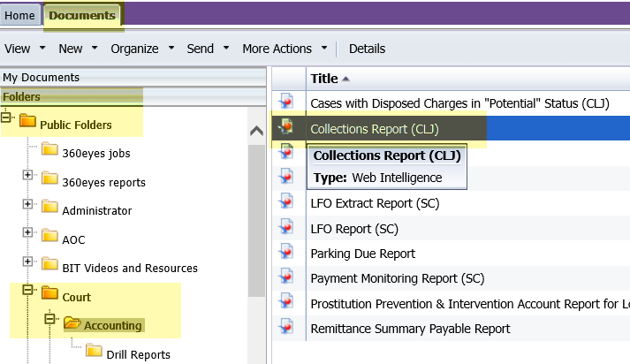Select the Accounting folder label
Screen dimensions: 630x364
(113, 325)
